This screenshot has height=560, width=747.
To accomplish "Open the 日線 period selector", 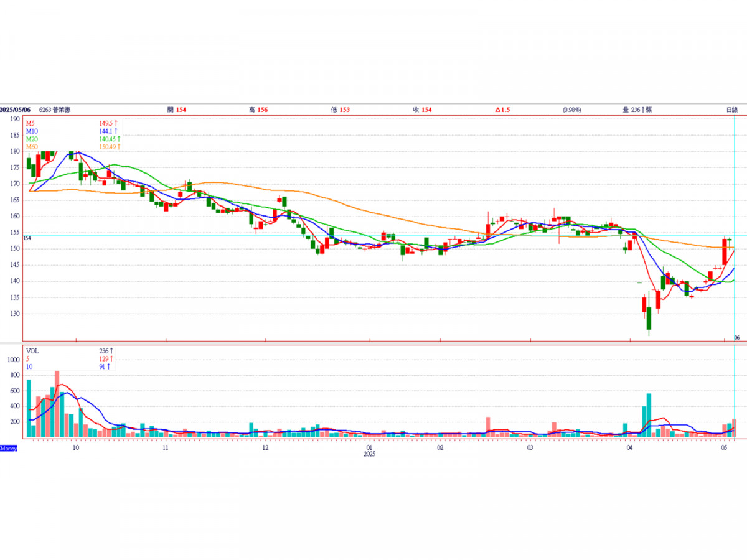I will click(x=731, y=110).
